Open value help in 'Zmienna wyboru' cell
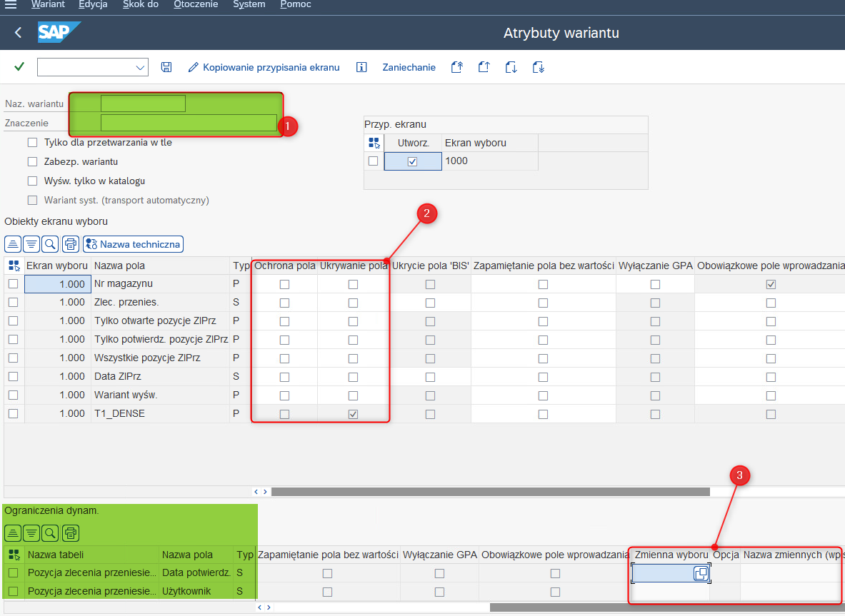Image resolution: width=845 pixels, height=616 pixels. coord(701,573)
